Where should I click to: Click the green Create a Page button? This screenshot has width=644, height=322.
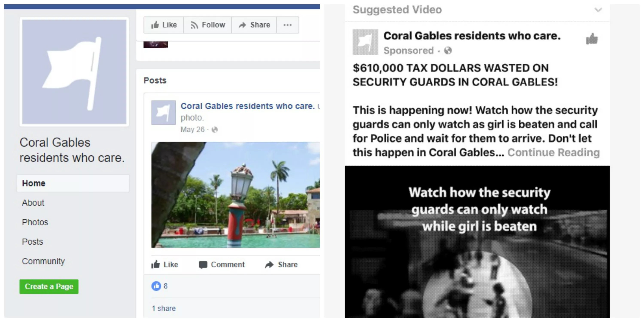(49, 287)
